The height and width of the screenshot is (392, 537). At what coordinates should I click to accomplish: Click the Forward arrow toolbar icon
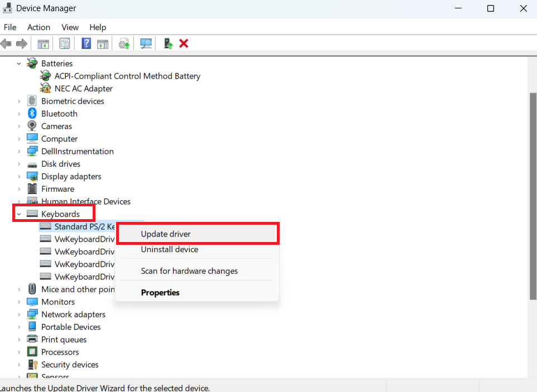[22, 43]
